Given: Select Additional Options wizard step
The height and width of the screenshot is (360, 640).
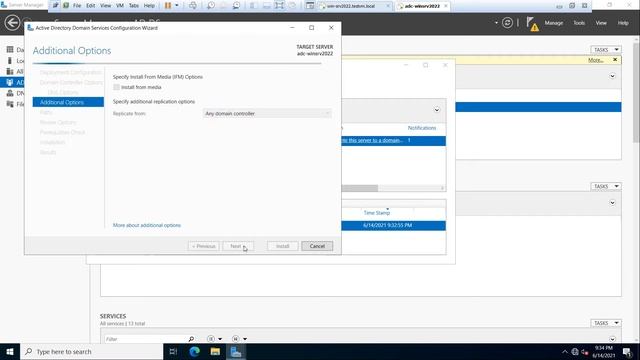Looking at the screenshot, I should click(68, 102).
